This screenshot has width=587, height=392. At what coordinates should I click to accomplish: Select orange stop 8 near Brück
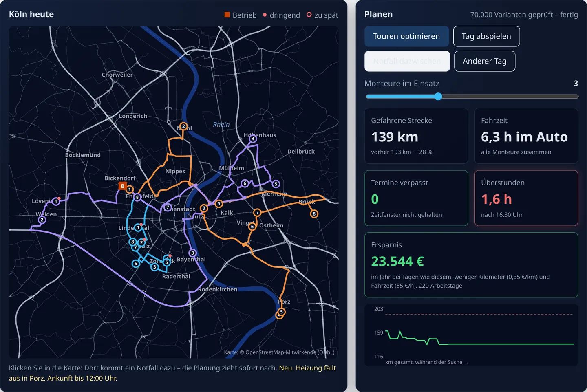click(x=314, y=214)
